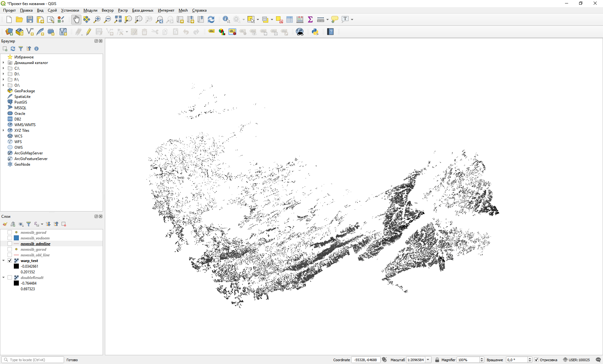Click the Map Tips speech bubble icon
603x364 pixels.
click(335, 19)
